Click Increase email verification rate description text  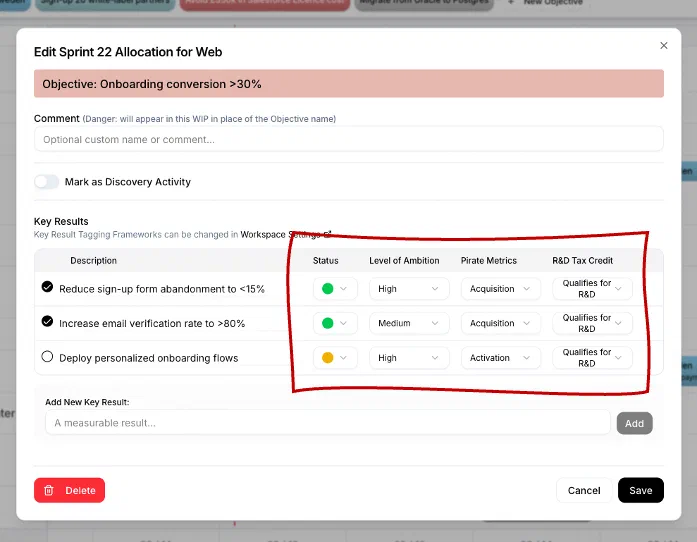[152, 323]
